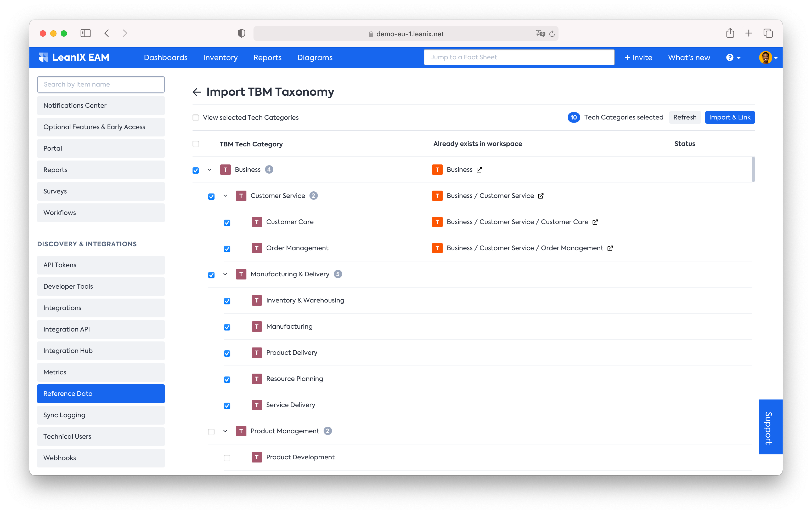Go back using the arrow beside Import TBM Taxonomy
The width and height of the screenshot is (812, 514).
pos(197,92)
